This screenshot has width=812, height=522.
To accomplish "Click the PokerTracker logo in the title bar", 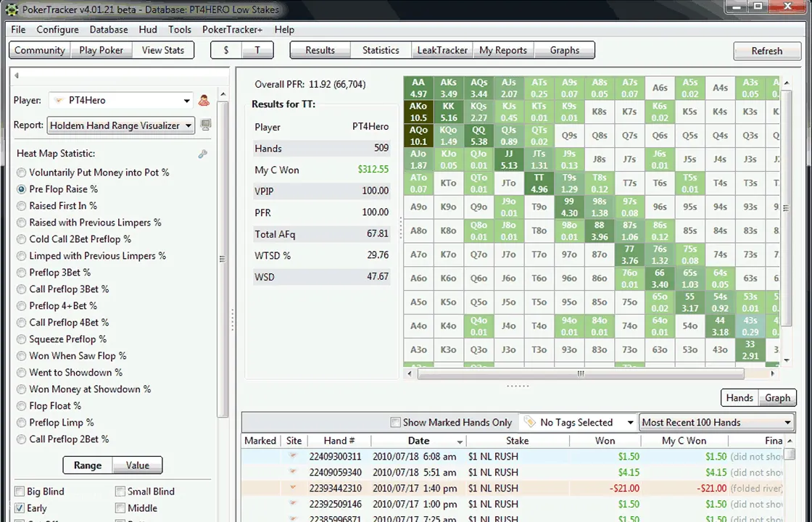I will [12, 9].
